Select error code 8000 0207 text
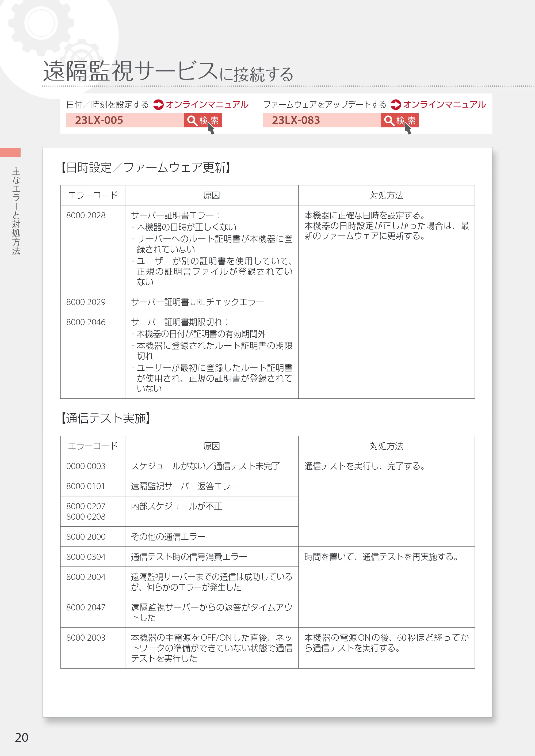 click(86, 506)
